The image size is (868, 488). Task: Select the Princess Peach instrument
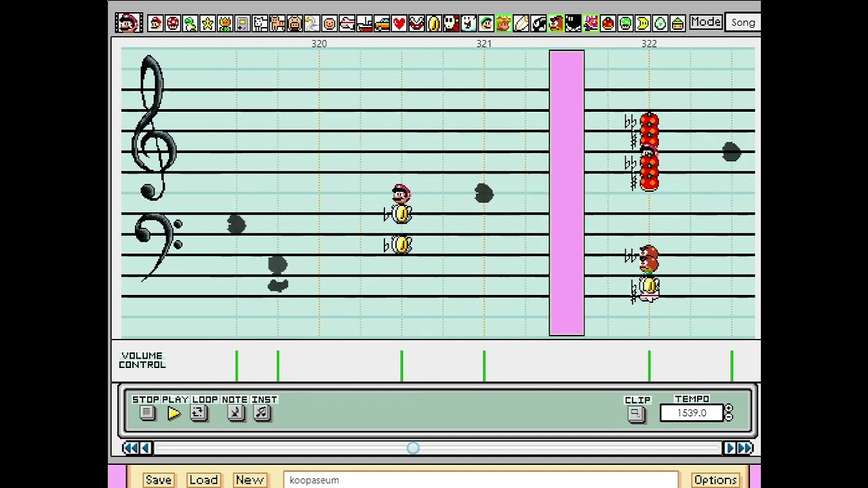502,24
